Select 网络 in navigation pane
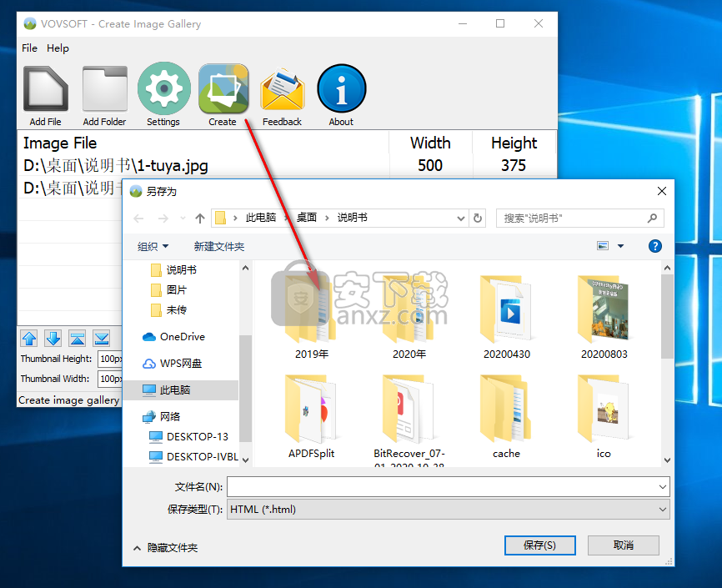This screenshot has width=722, height=588. tap(161, 416)
